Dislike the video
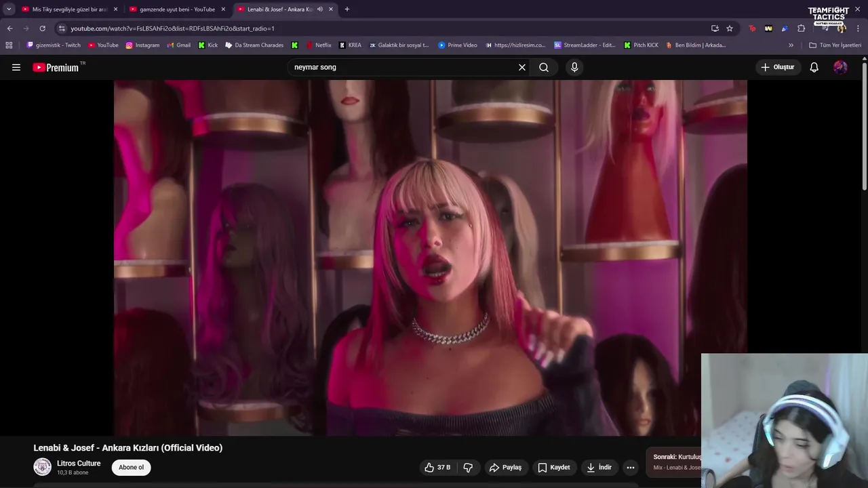This screenshot has height=488, width=868. [468, 468]
